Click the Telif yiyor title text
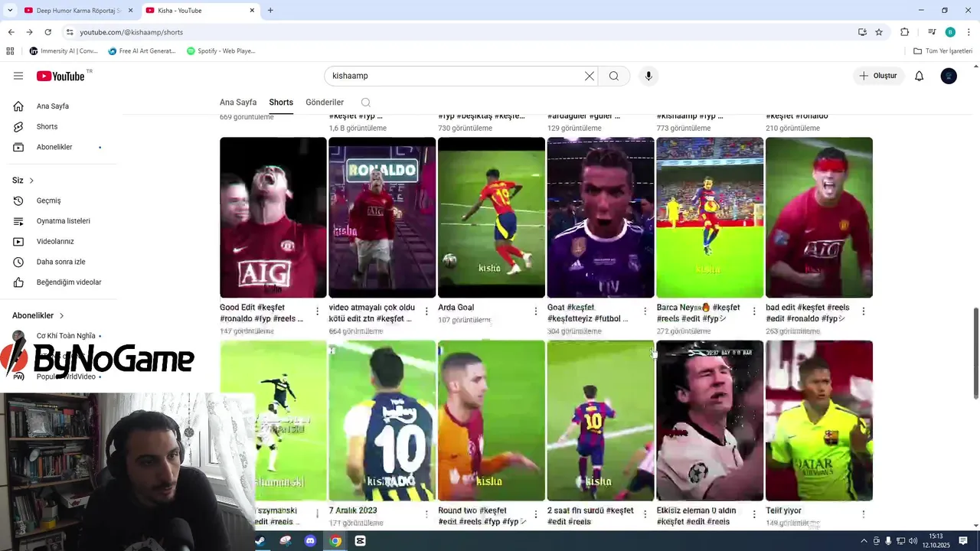 [x=784, y=510]
